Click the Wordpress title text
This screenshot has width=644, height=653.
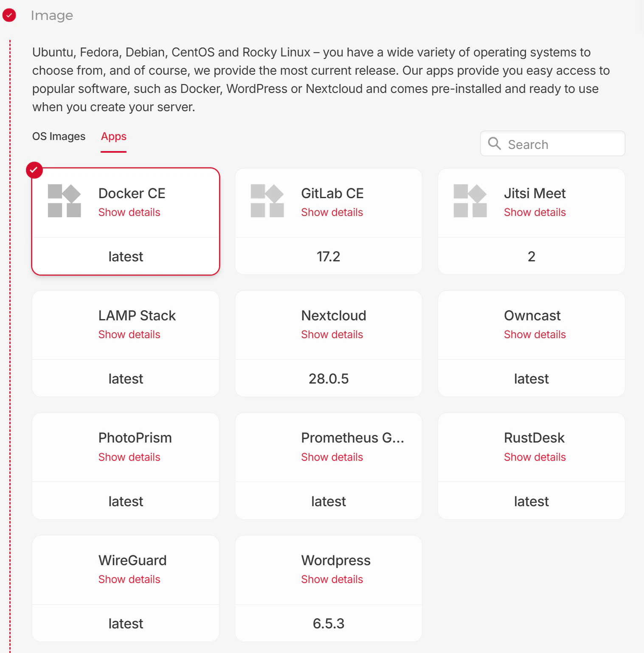(x=336, y=561)
